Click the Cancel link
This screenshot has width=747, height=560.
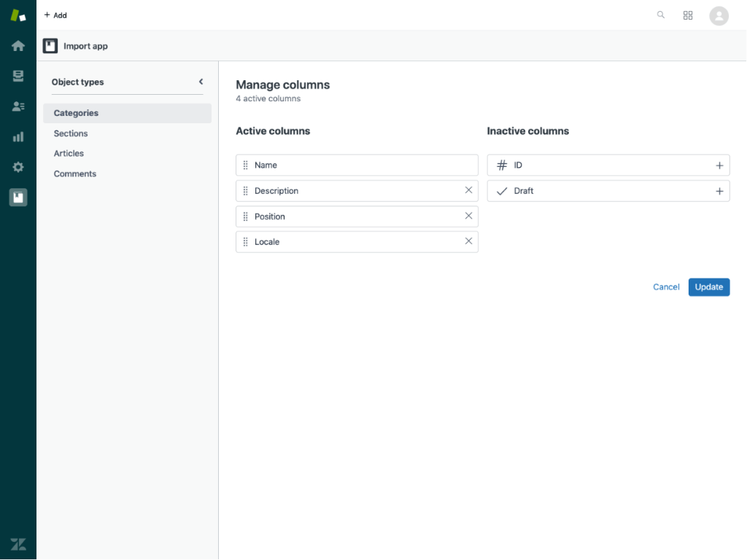click(x=665, y=287)
